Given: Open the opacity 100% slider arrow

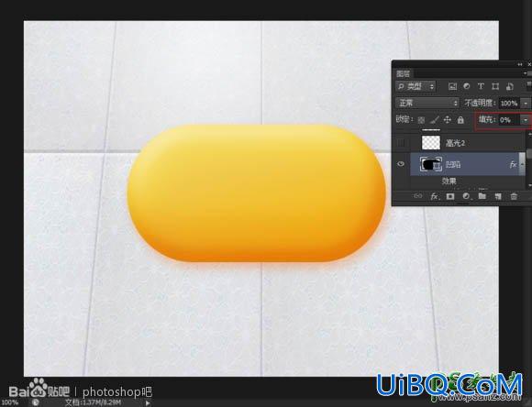Looking at the screenshot, I should [x=526, y=103].
